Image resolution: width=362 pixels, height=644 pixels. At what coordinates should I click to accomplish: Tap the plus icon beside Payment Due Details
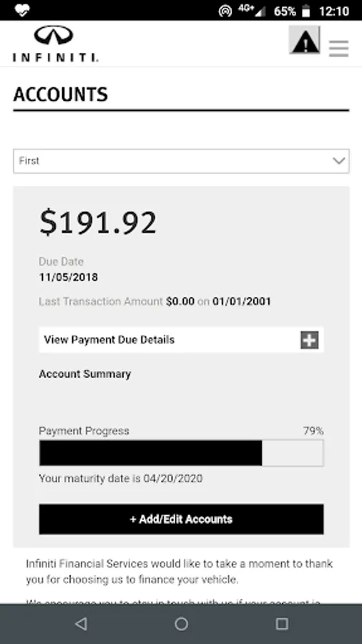click(310, 340)
